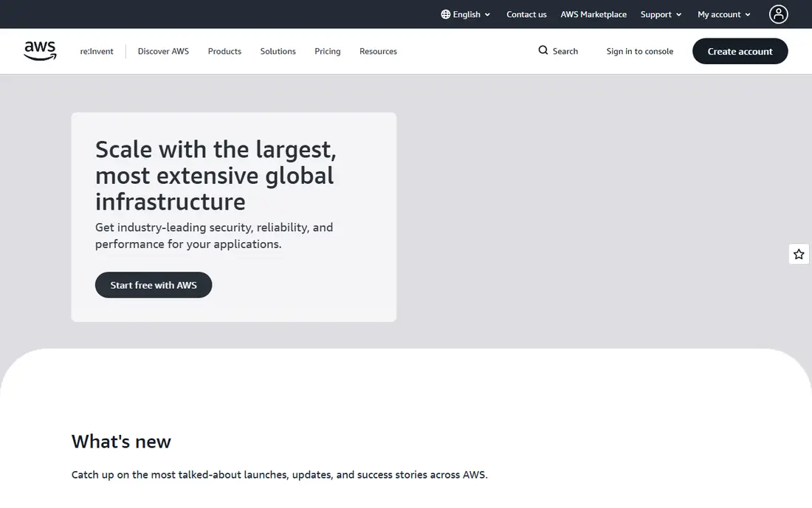The height and width of the screenshot is (508, 812).
Task: Open the Discover AWS menu
Action: click(163, 51)
